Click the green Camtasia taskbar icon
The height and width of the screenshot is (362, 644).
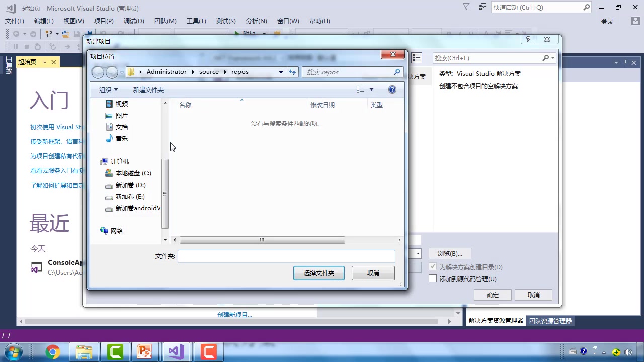(x=115, y=352)
